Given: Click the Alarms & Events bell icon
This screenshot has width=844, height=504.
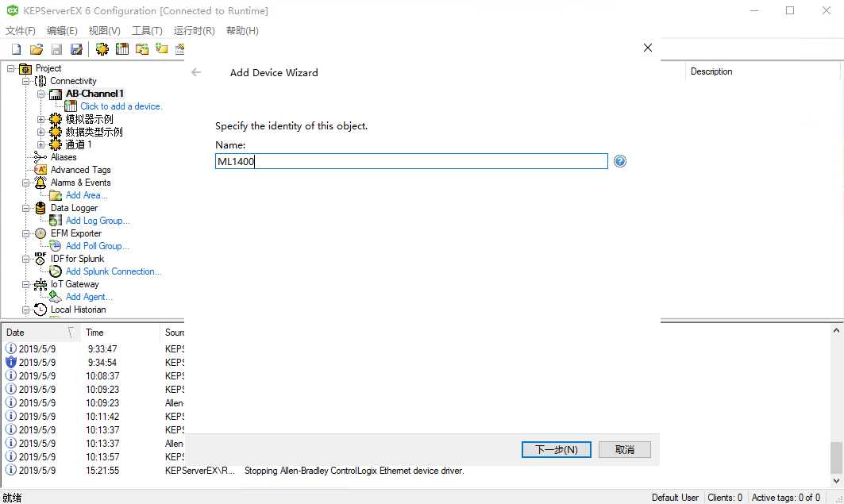Looking at the screenshot, I should [40, 183].
